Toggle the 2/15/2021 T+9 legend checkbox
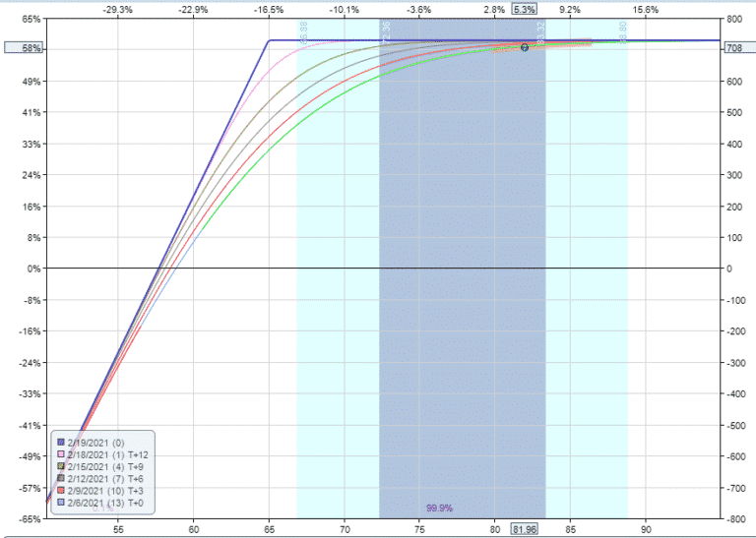This screenshot has width=756, height=538. tap(60, 466)
